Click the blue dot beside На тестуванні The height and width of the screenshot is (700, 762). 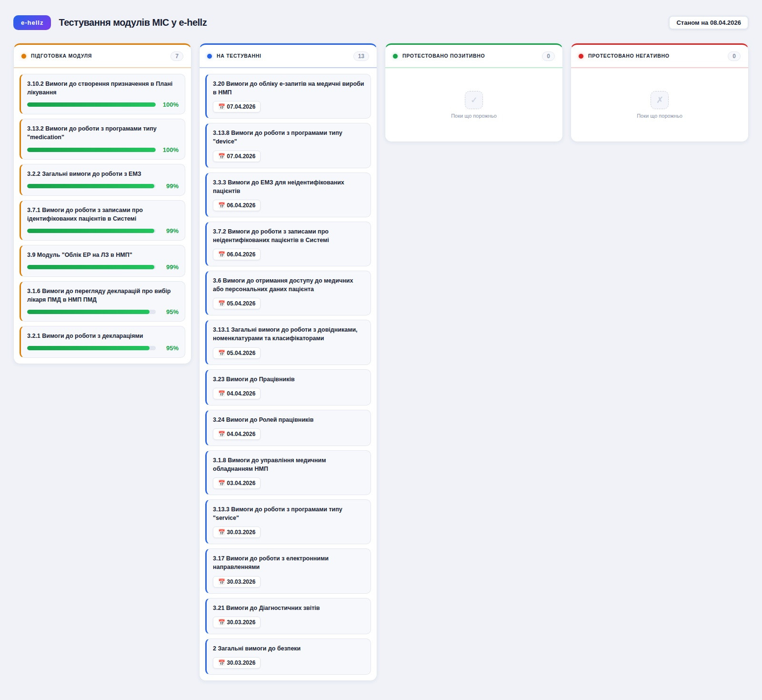point(210,56)
